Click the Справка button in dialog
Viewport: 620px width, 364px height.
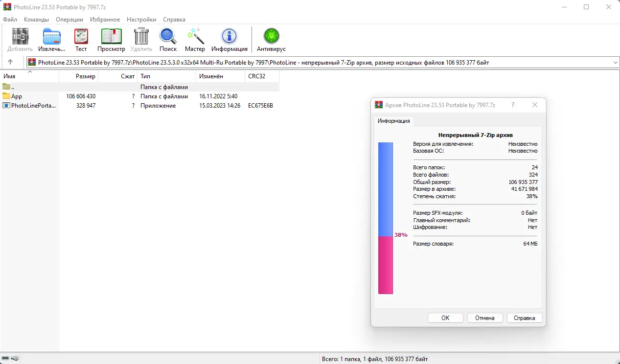tap(525, 318)
